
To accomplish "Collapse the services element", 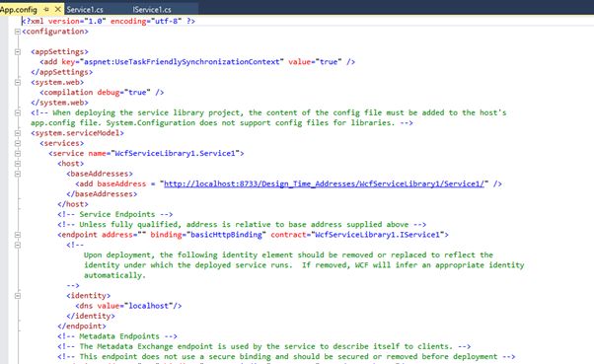I will click(18, 143).
